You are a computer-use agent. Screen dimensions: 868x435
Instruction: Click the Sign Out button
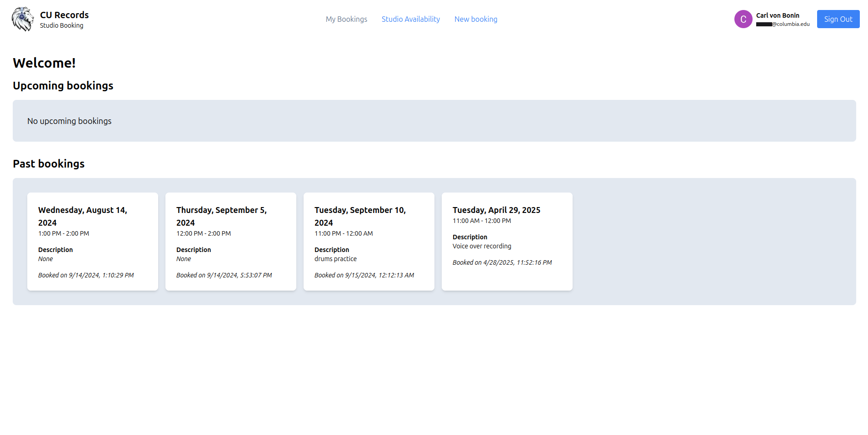pyautogui.click(x=838, y=19)
